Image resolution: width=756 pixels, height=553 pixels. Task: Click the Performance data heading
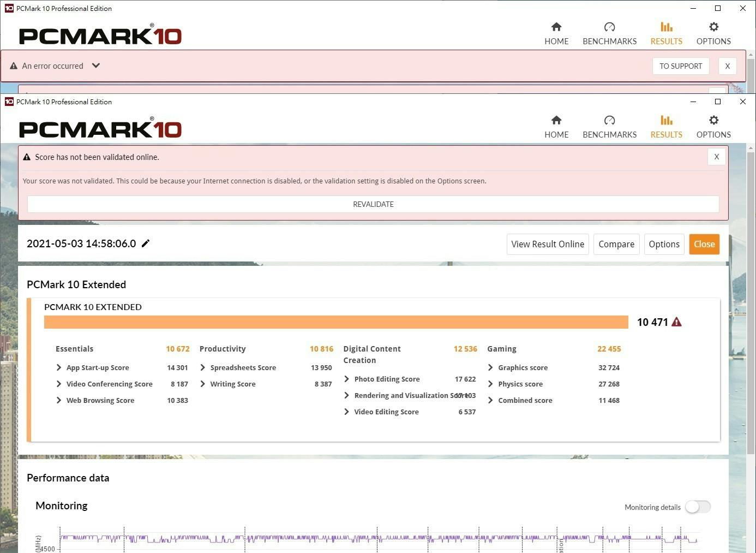click(x=68, y=478)
